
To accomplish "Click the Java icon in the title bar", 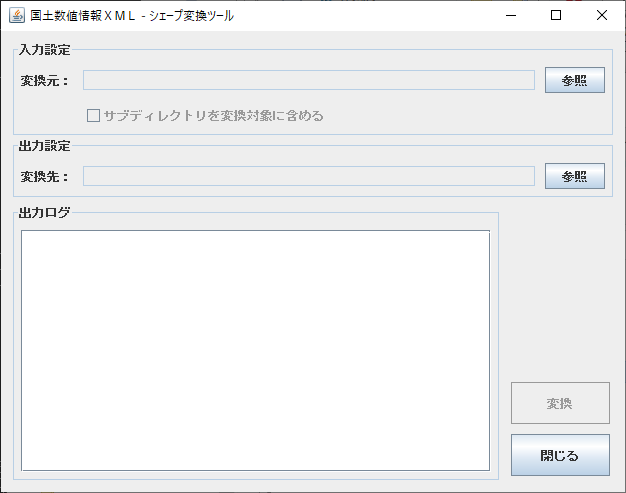I will coord(16,15).
